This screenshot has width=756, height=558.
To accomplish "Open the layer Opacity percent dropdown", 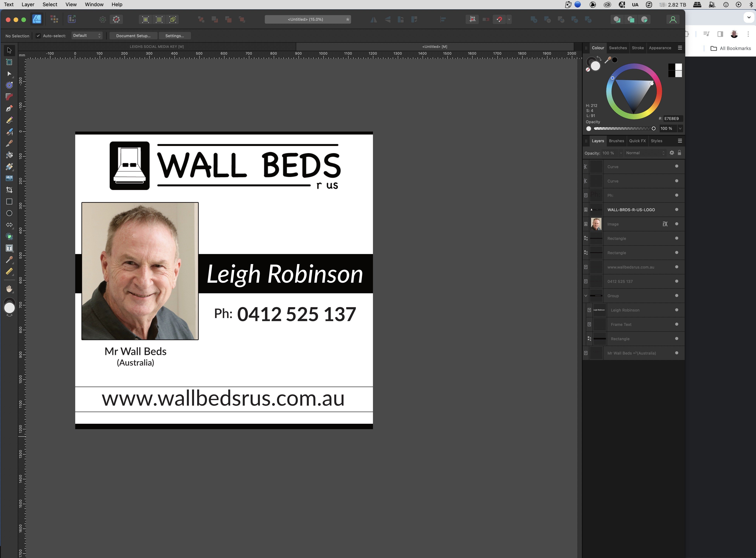I will coord(621,153).
